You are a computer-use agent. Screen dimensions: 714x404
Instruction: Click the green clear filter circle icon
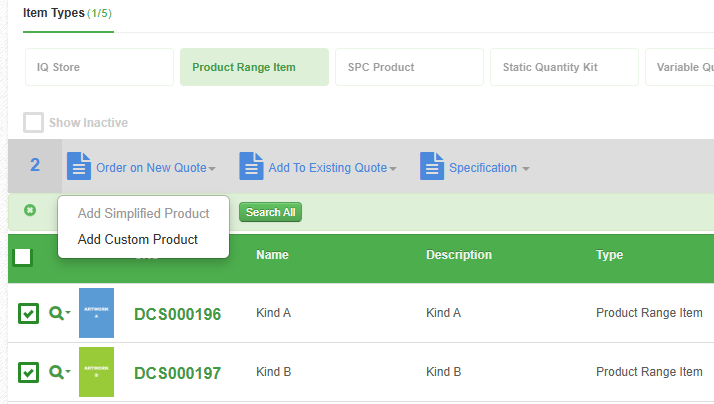click(30, 210)
